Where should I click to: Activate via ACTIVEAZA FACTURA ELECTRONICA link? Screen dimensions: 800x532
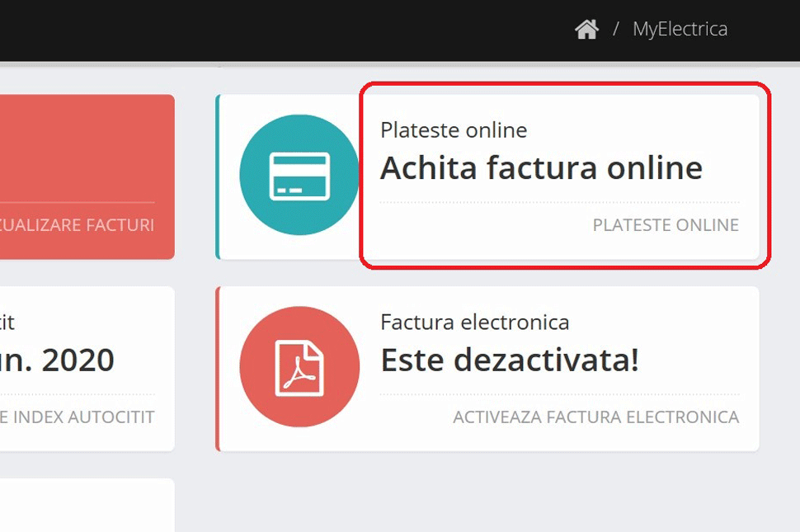595,417
